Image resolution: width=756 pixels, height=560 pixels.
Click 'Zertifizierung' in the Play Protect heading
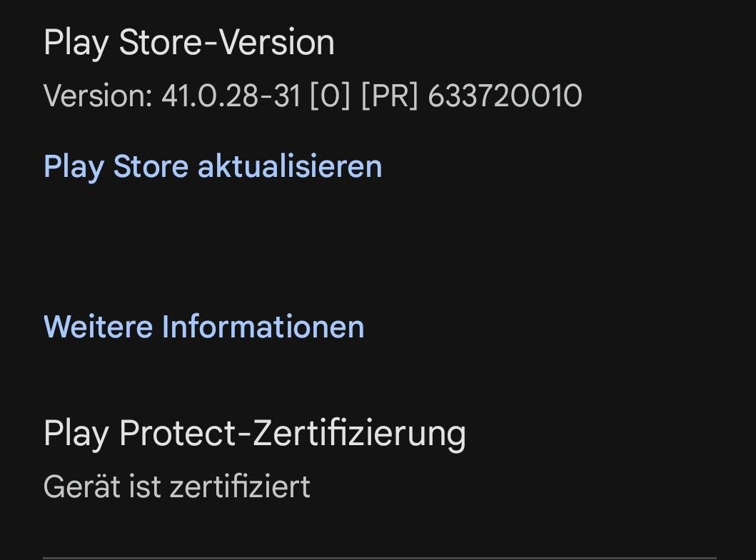pos(359,433)
